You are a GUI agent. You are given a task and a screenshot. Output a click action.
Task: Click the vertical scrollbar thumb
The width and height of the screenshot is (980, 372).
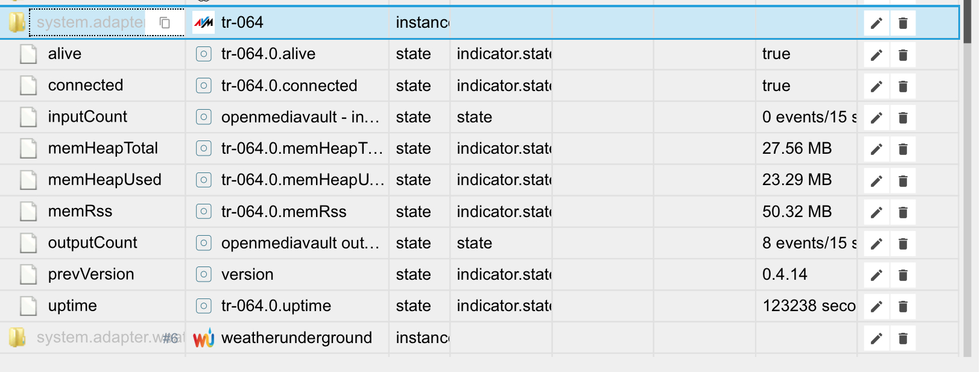(x=967, y=21)
